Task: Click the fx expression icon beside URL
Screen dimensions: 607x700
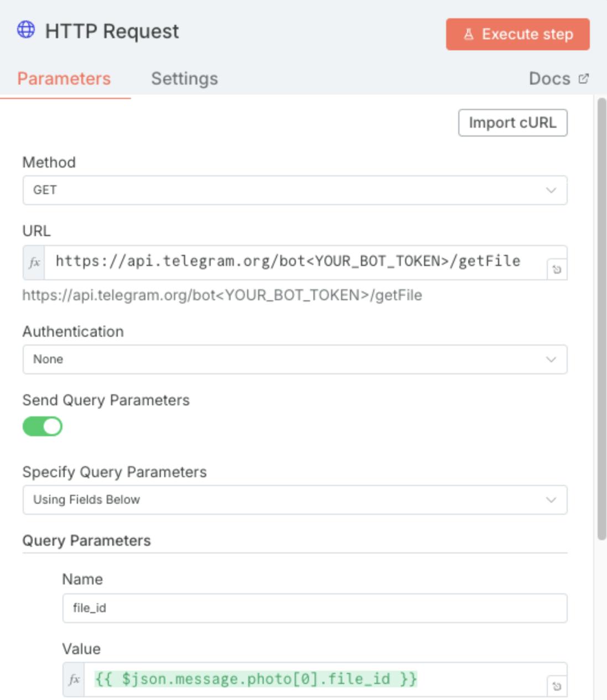Action: click(x=34, y=262)
